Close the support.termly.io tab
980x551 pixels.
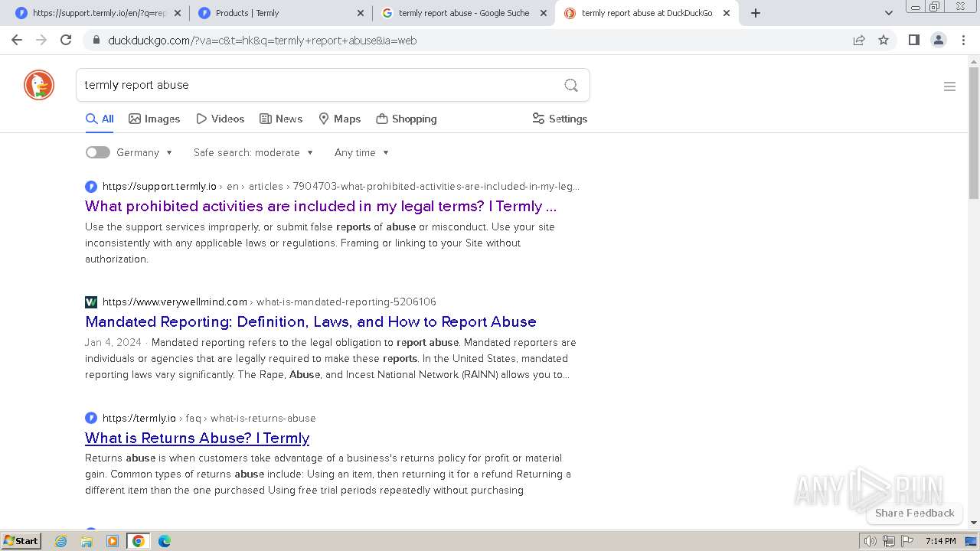point(178,13)
